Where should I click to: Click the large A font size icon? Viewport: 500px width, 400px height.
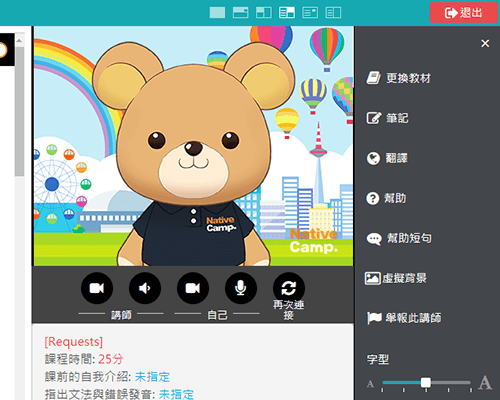tap(485, 382)
